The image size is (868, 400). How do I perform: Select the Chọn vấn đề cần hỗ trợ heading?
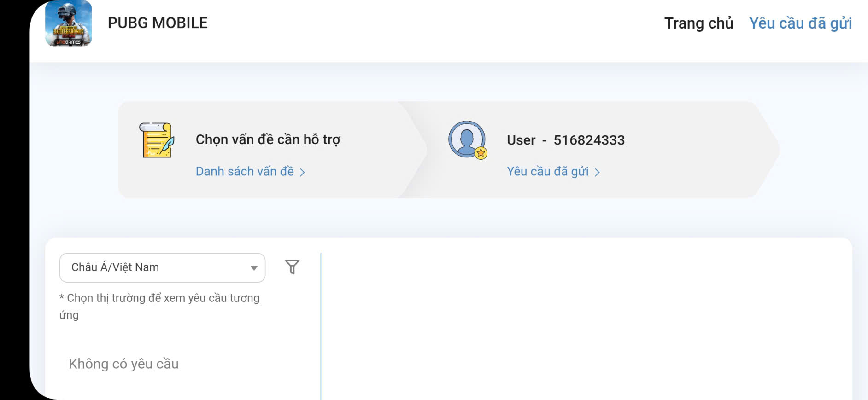point(268,139)
